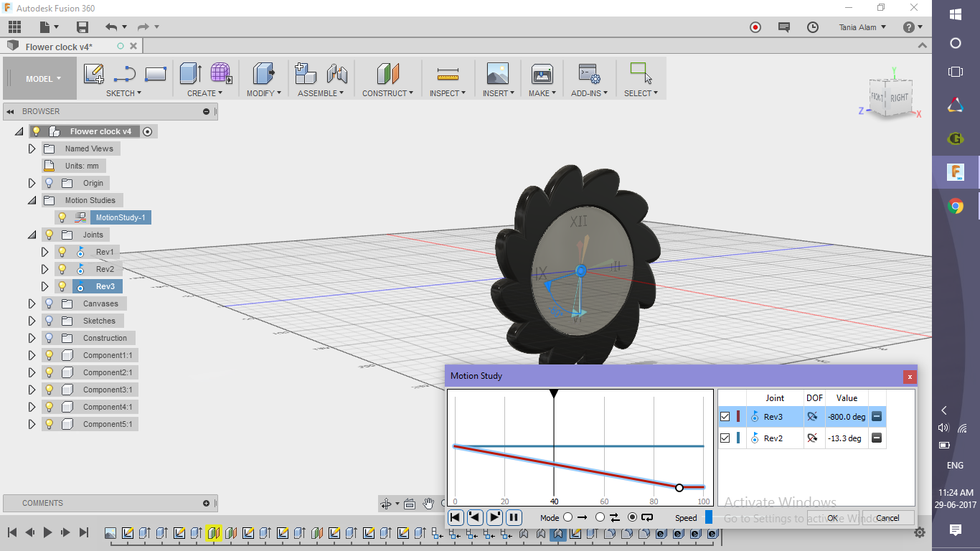Viewport: 980px width, 551px height.
Task: Click OK in Motion Study dialog
Action: (x=833, y=517)
